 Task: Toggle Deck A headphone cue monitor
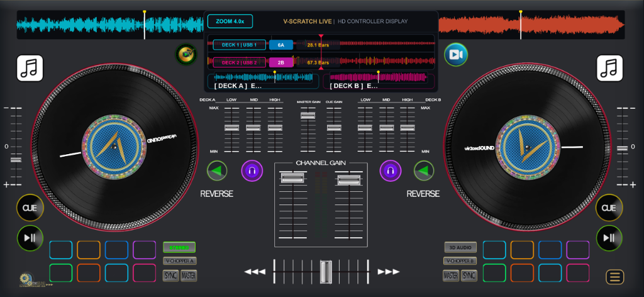click(252, 171)
